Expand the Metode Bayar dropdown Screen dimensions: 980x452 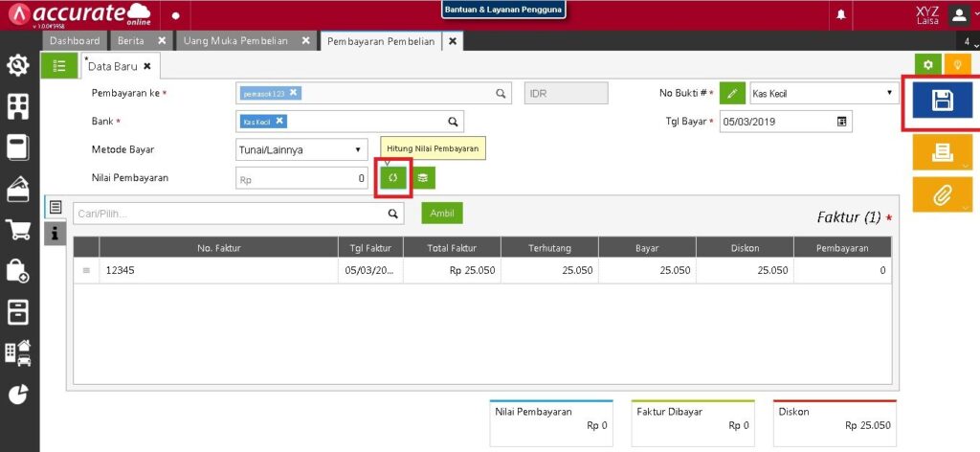357,150
